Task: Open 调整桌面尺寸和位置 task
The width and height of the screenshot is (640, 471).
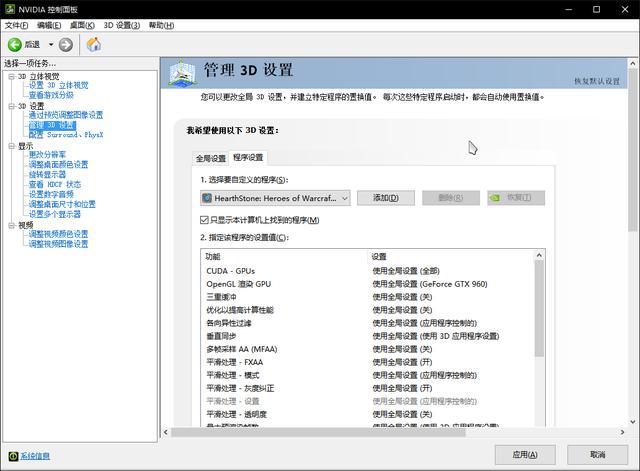Action: 62,204
